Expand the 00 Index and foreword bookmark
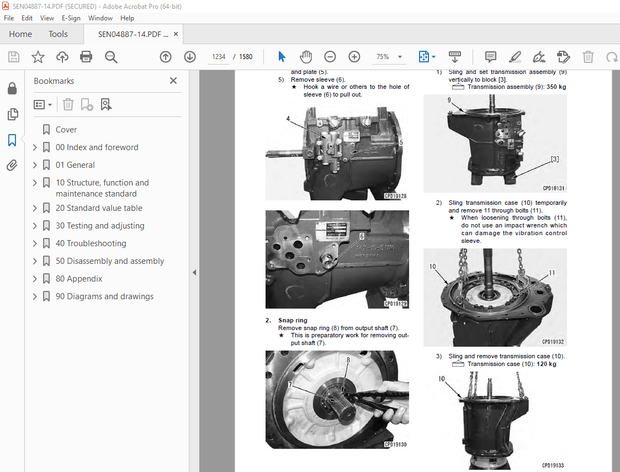Screen dimensions: 620x472 pyautogui.click(x=35, y=147)
